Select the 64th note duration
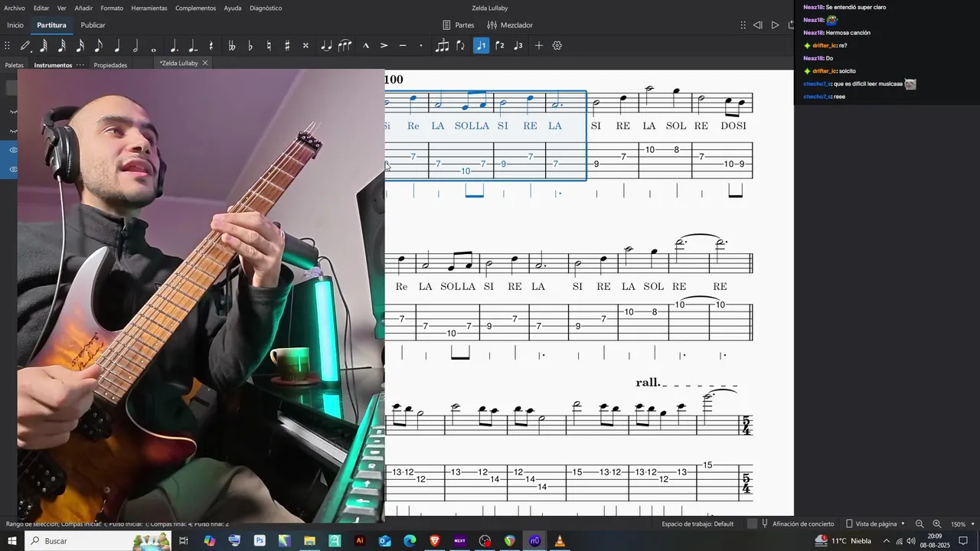Image resolution: width=980 pixels, height=551 pixels. [44, 46]
